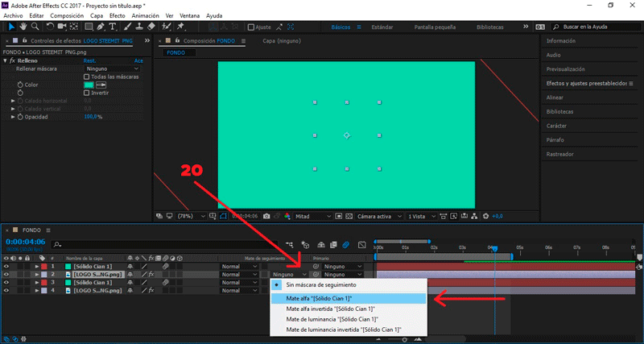Open the 'Rellenar máscara' Ninguno dropdown
This screenshot has width=644, height=344.
113,68
